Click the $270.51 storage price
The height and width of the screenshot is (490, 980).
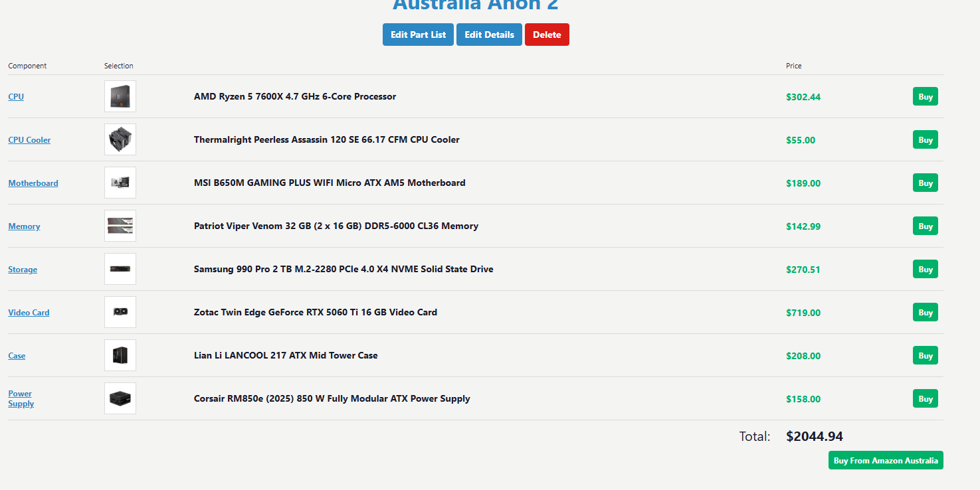pos(803,270)
